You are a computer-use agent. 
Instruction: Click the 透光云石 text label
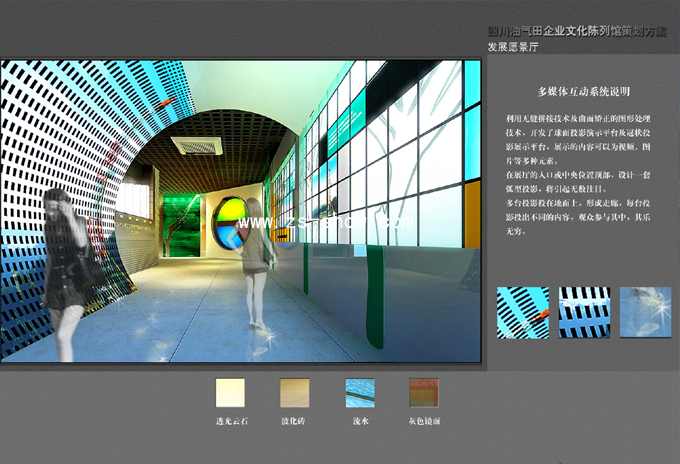coord(232,423)
